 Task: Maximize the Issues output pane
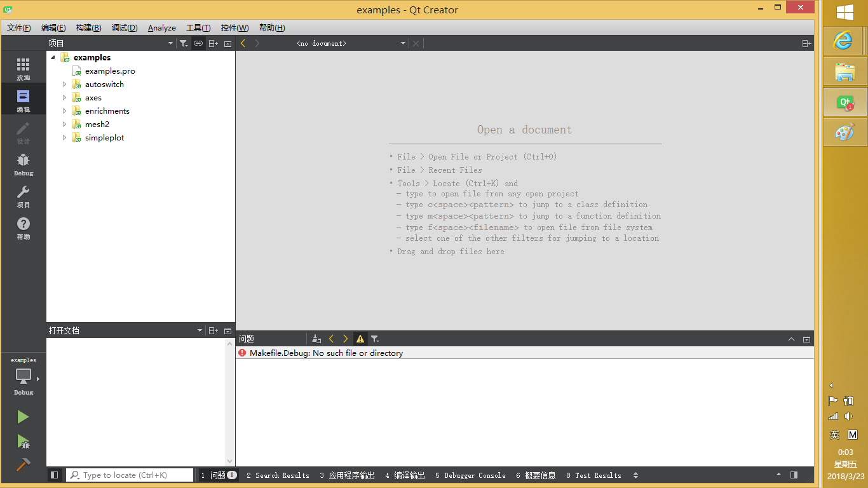tap(791, 339)
